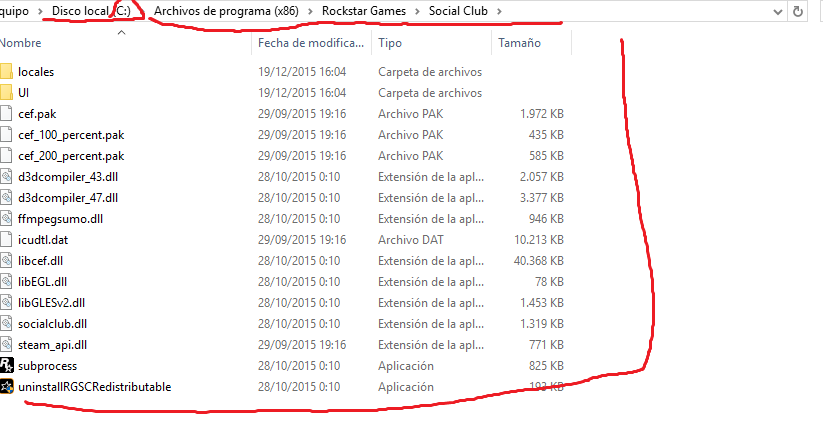Click the 78 KB size of libEGL.dll
823x431 pixels.
point(550,282)
